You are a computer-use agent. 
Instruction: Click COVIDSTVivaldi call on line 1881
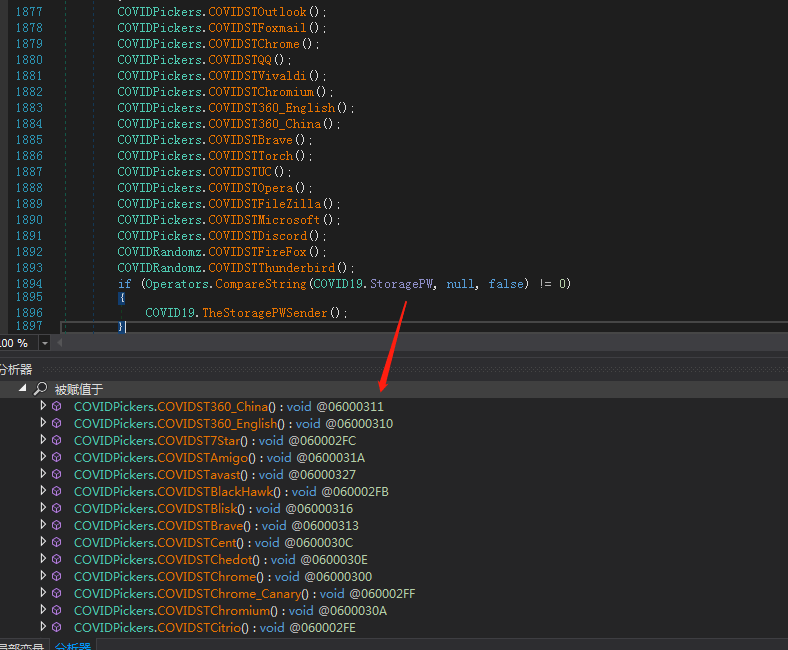point(257,76)
